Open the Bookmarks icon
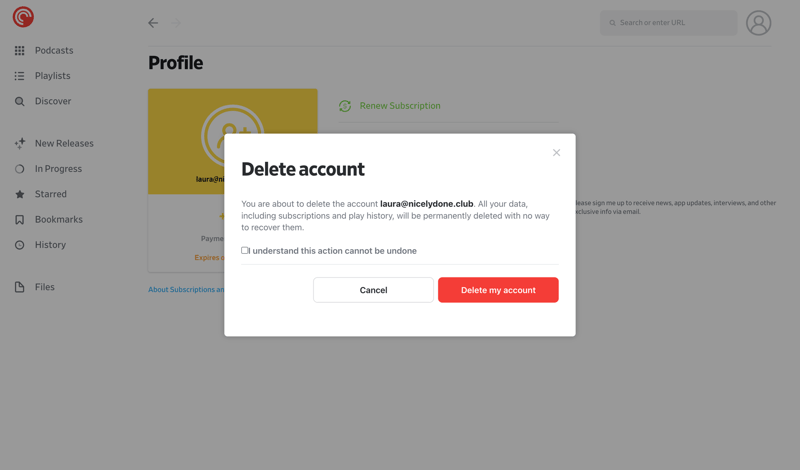Image resolution: width=800 pixels, height=470 pixels. point(19,219)
